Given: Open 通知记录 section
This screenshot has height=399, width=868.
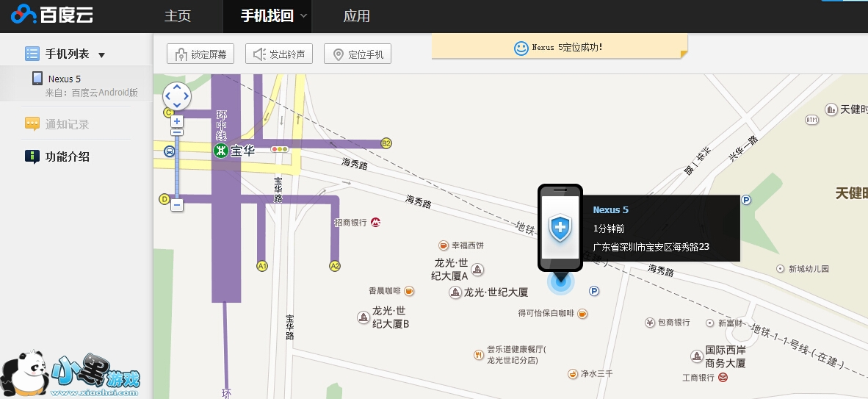Looking at the screenshot, I should tap(67, 124).
